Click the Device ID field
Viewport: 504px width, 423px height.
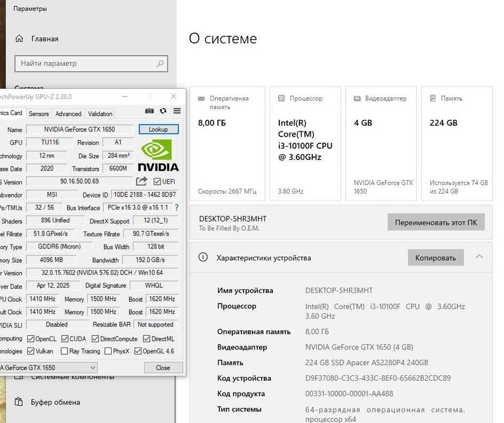tap(145, 195)
